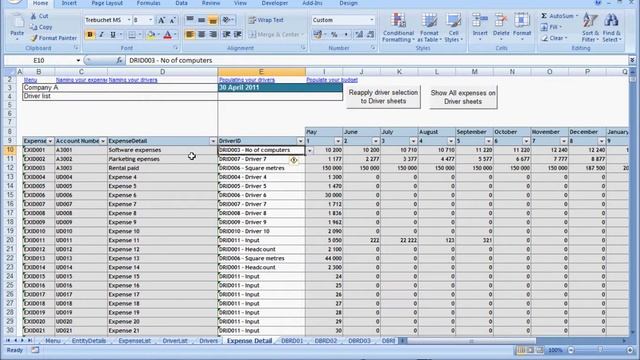
Task: Click Increase Decimal icon
Action: [x=359, y=35]
